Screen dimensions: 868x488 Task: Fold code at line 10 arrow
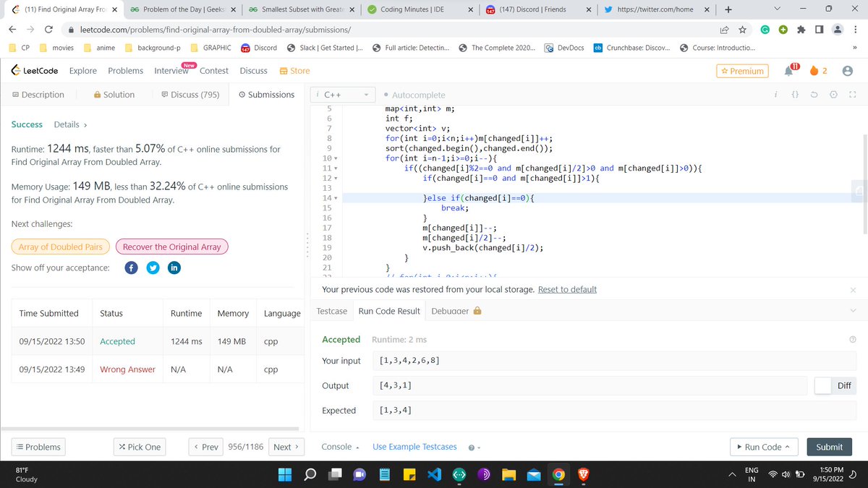click(337, 158)
